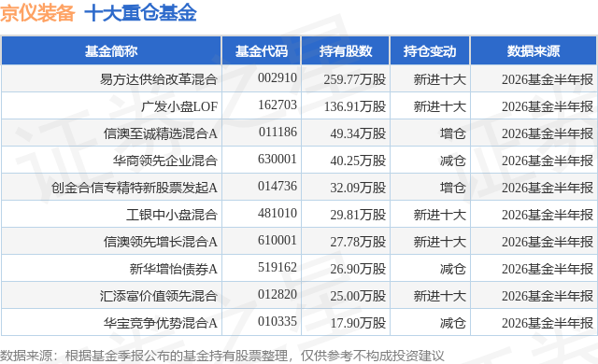The width and height of the screenshot is (598, 364).
Task: Select fund 广发小盘LOF
Action: click(179, 106)
